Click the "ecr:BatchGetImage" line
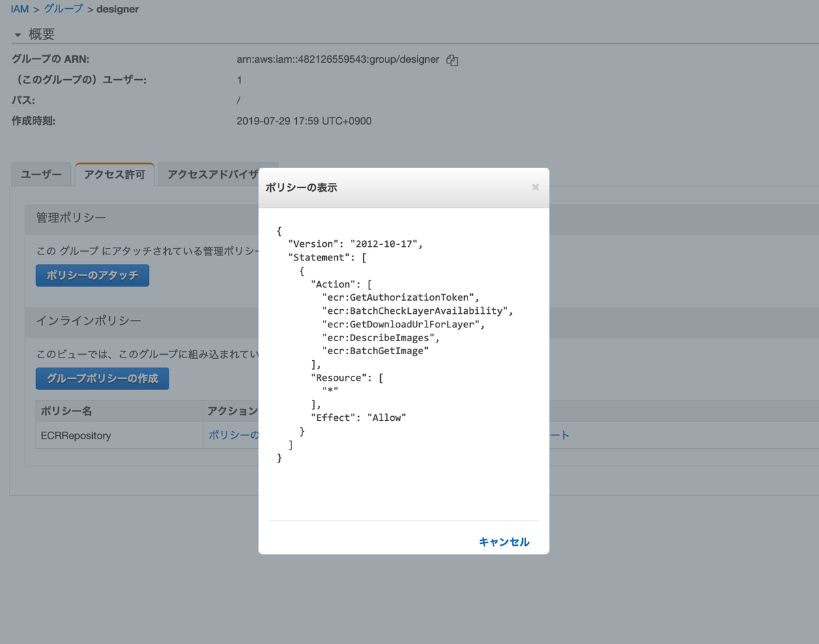 point(375,351)
